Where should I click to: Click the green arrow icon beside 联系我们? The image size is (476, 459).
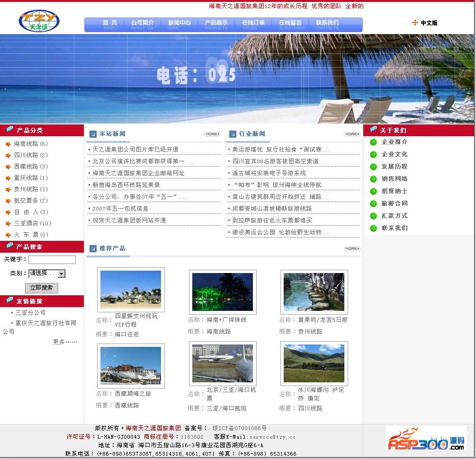tap(373, 228)
